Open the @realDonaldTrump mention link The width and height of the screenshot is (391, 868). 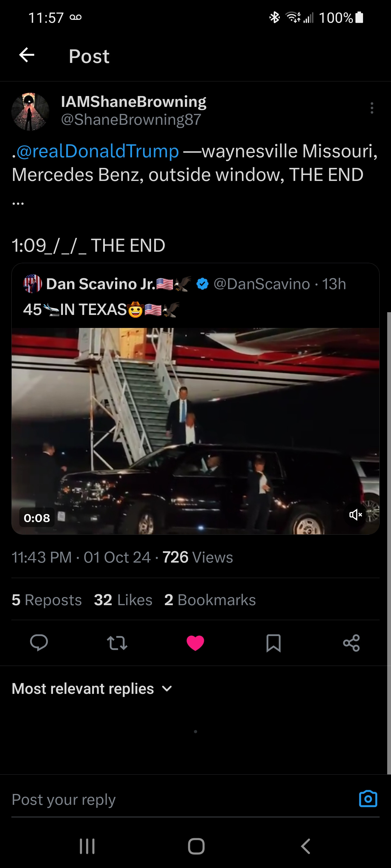(x=97, y=151)
